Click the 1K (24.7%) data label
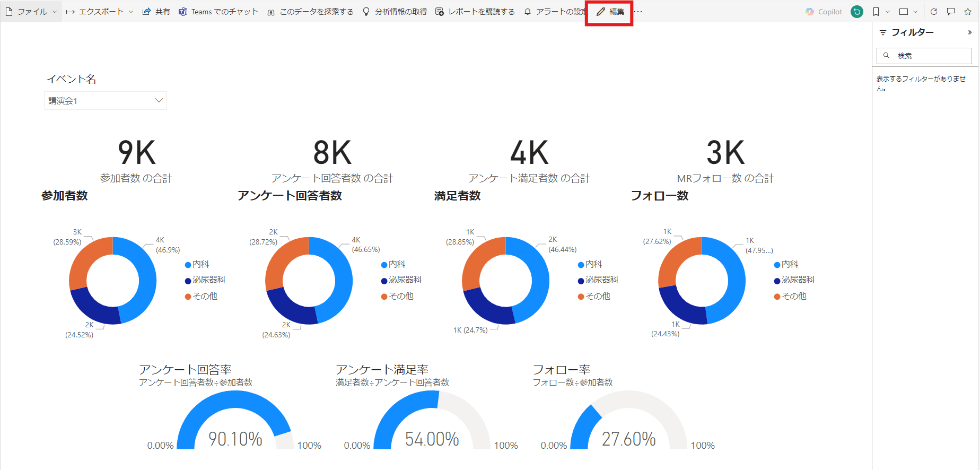980x470 pixels. coord(470,330)
